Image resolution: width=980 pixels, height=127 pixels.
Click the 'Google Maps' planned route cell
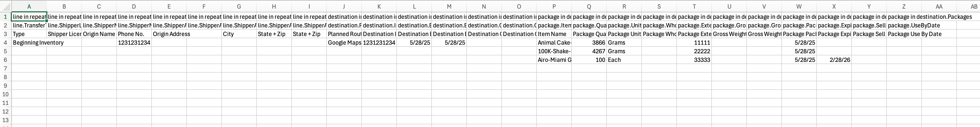(x=344, y=43)
